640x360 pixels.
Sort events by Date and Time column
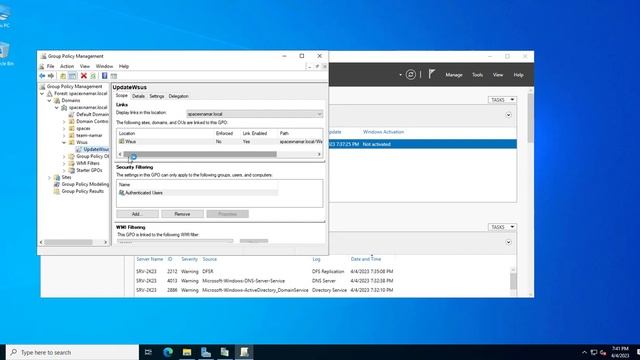(x=366, y=259)
